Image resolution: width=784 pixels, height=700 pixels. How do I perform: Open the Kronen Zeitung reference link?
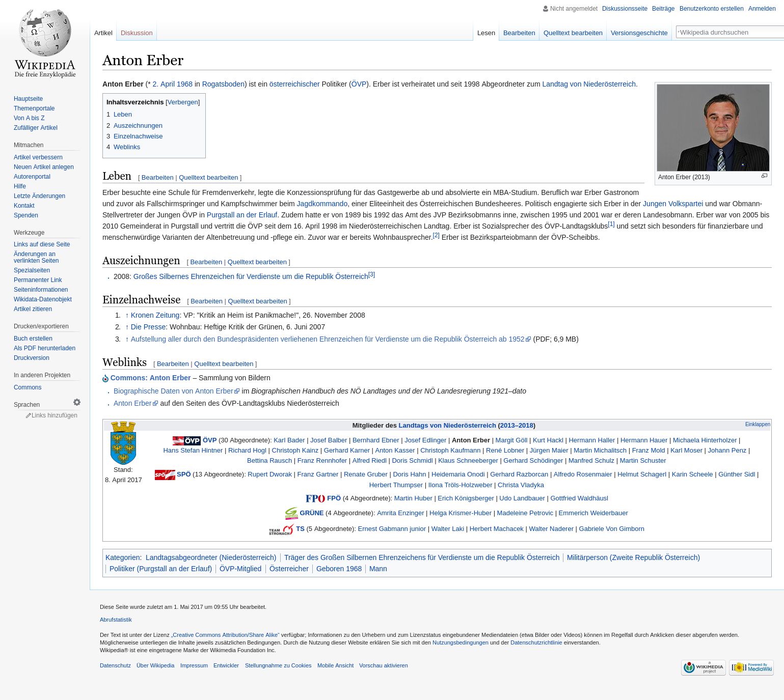155,315
